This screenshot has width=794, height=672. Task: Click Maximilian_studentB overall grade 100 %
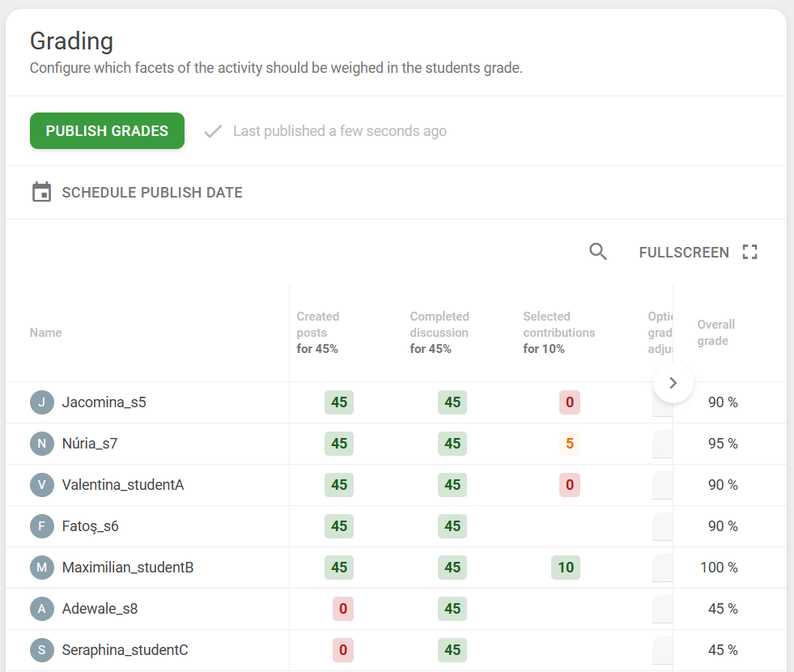point(719,568)
